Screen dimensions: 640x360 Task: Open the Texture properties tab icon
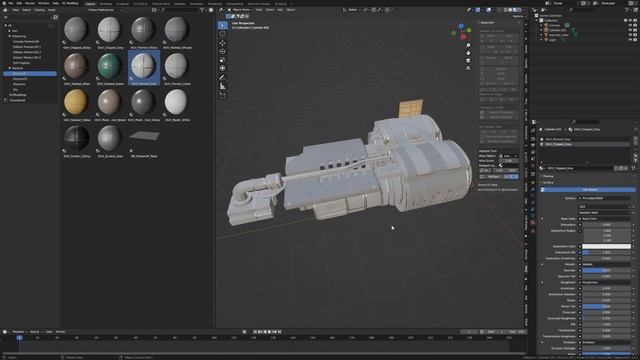pos(533,231)
